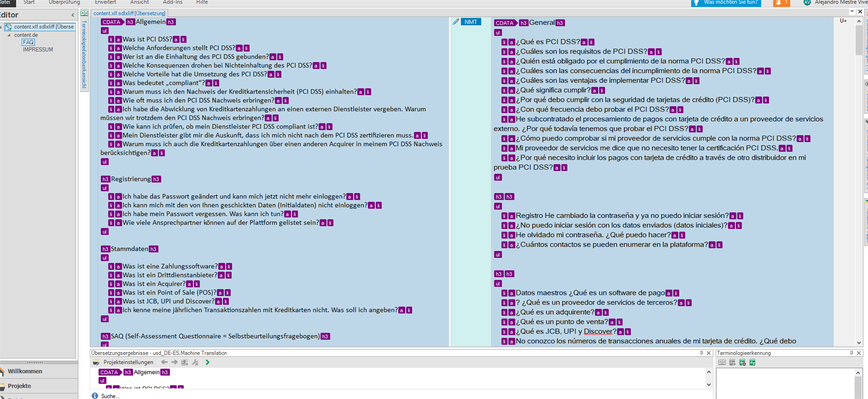Viewport: 868px width, 399px height.
Task: Open the document tab dropdown arrow
Action: click(852, 12)
